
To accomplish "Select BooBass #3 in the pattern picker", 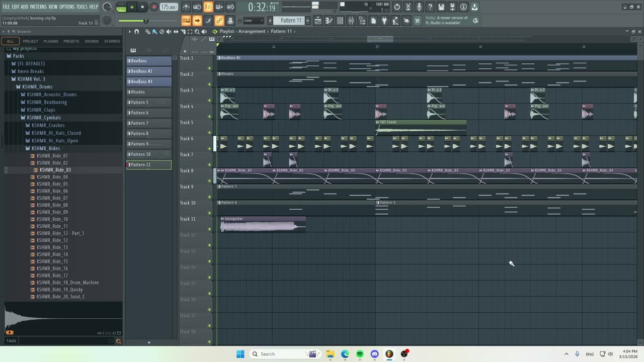I will tap(149, 81).
